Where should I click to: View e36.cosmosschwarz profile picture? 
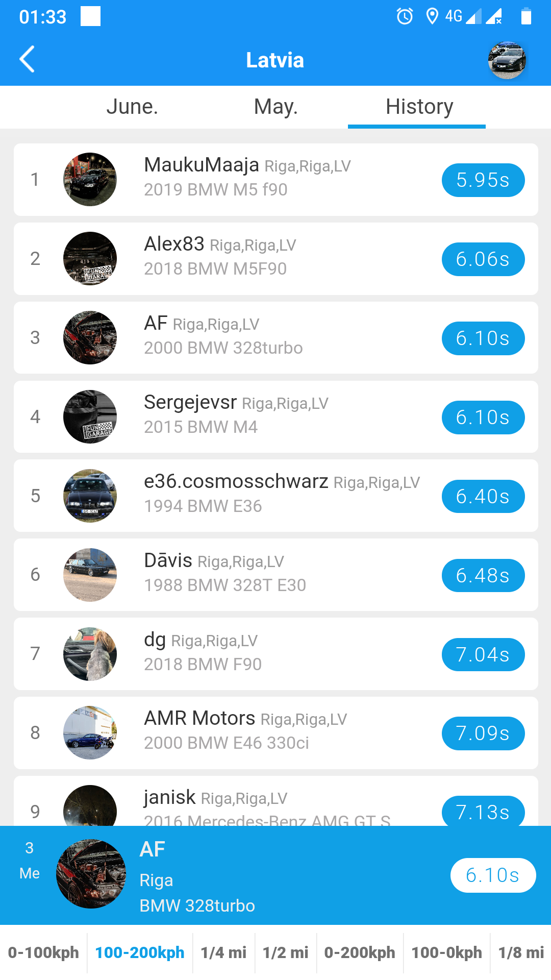(90, 496)
